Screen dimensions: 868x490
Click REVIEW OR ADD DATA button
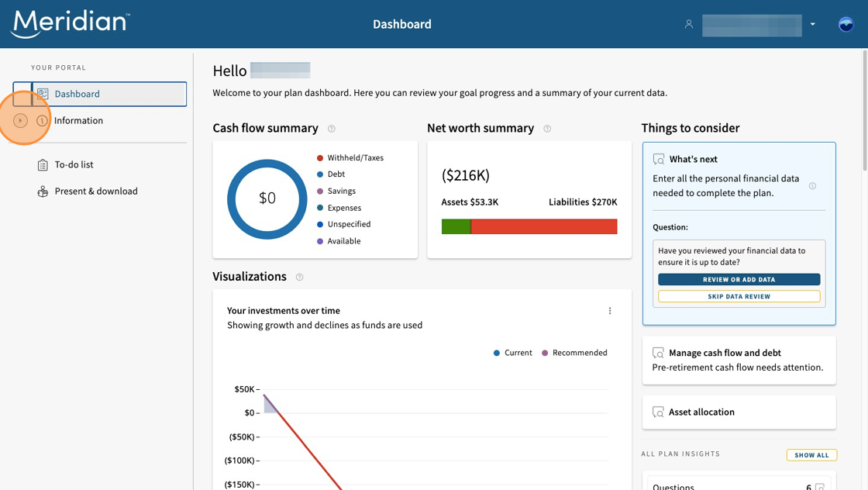pos(739,280)
